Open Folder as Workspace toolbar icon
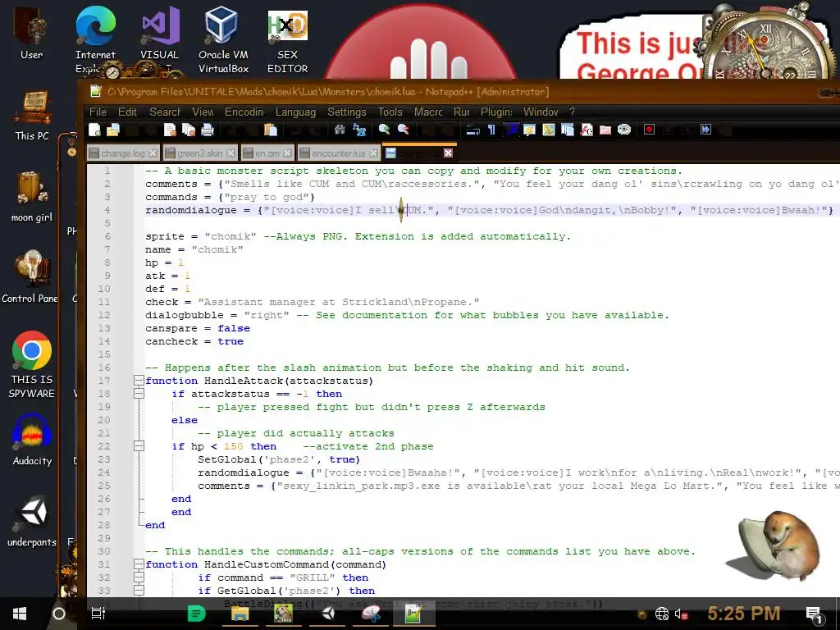The image size is (840, 630). 605,130
